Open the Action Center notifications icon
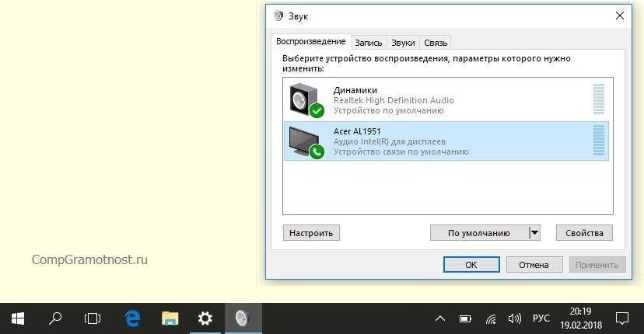This screenshot has height=334, width=644. [622, 318]
